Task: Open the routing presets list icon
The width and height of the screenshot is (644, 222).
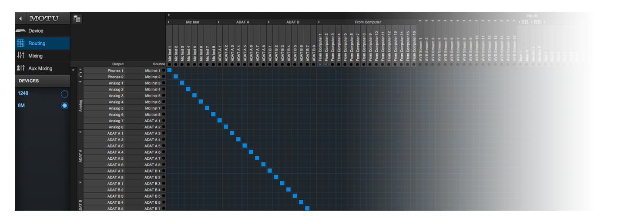Action: click(x=77, y=19)
